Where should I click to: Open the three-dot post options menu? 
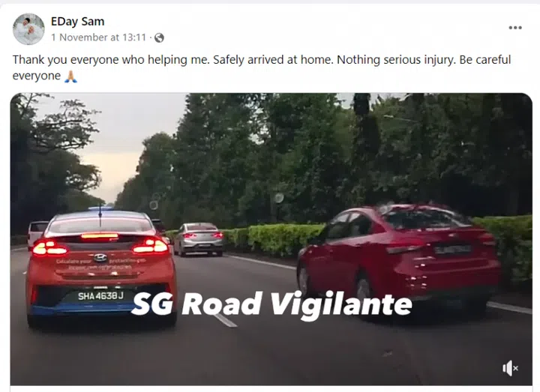515,28
